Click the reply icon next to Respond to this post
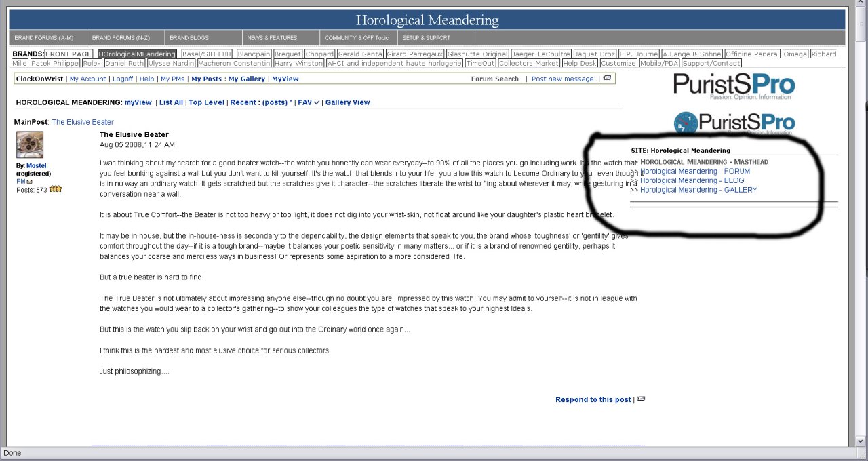Viewport: 868px width, 461px height. coord(641,399)
